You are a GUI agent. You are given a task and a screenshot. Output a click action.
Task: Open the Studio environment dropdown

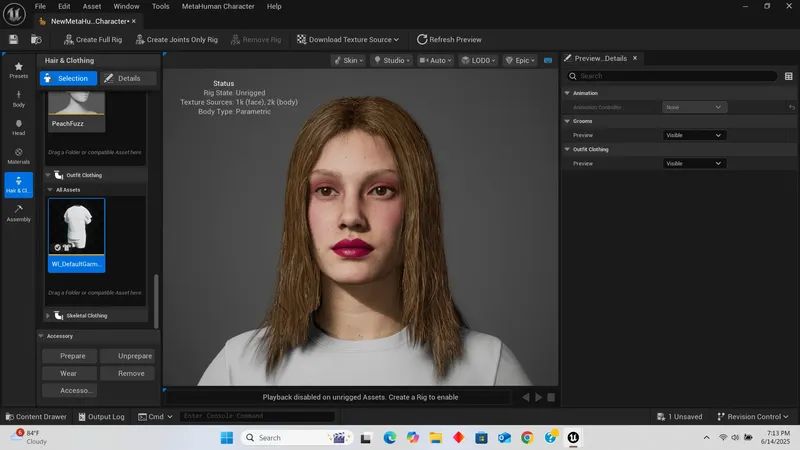coord(392,60)
